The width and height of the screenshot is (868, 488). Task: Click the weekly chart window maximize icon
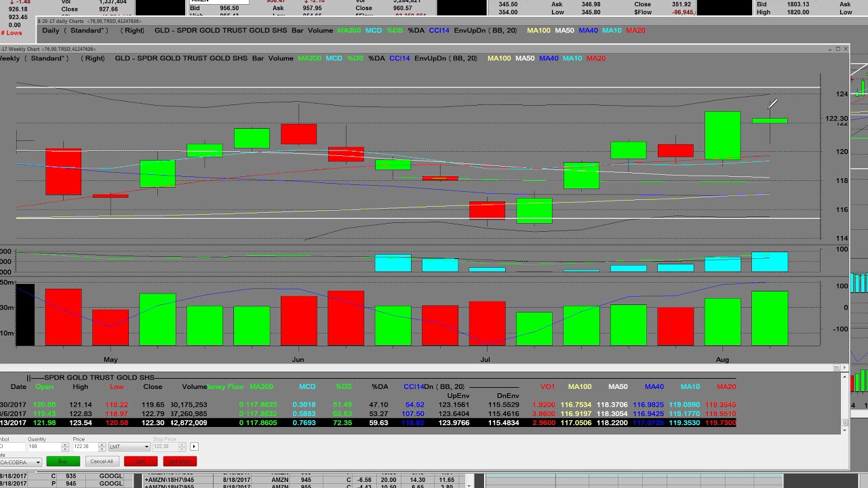click(x=838, y=49)
